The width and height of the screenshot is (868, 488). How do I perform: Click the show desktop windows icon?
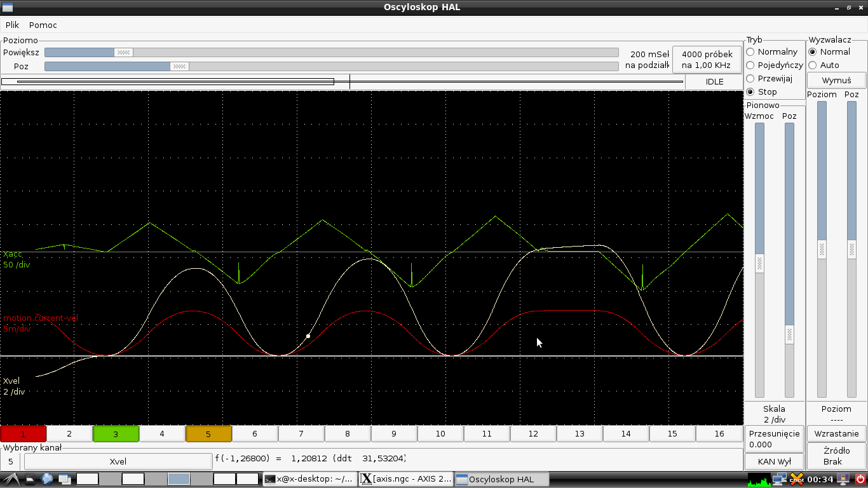(x=65, y=479)
